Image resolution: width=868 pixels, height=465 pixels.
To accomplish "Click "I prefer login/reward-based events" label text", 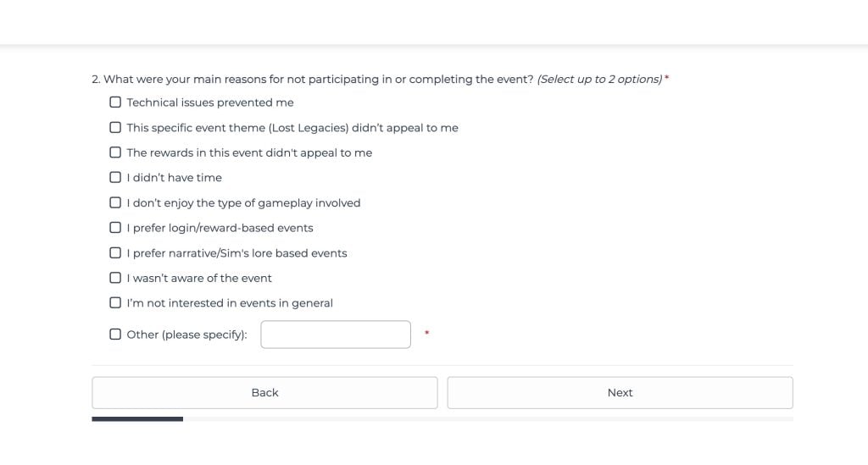I will (x=220, y=228).
